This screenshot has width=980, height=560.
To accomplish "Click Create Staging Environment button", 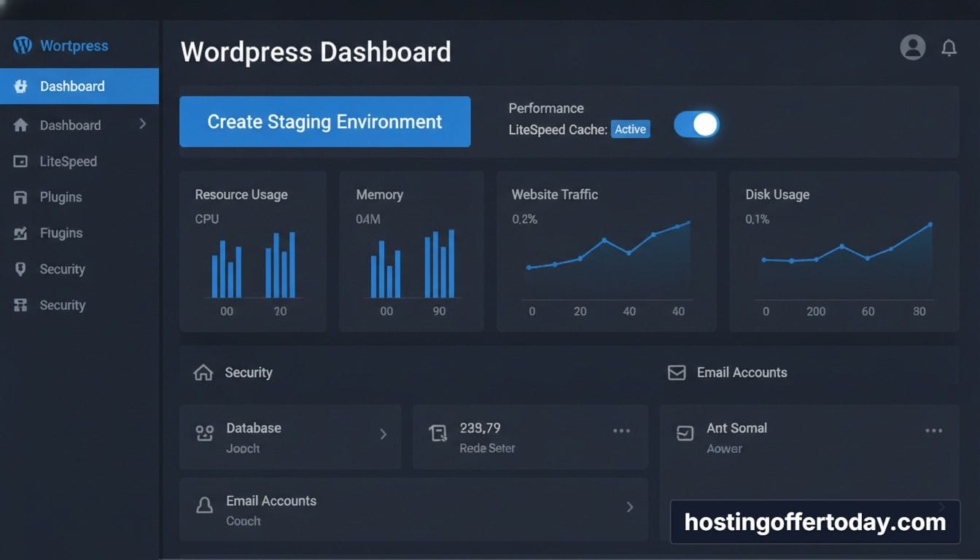I will click(x=325, y=122).
